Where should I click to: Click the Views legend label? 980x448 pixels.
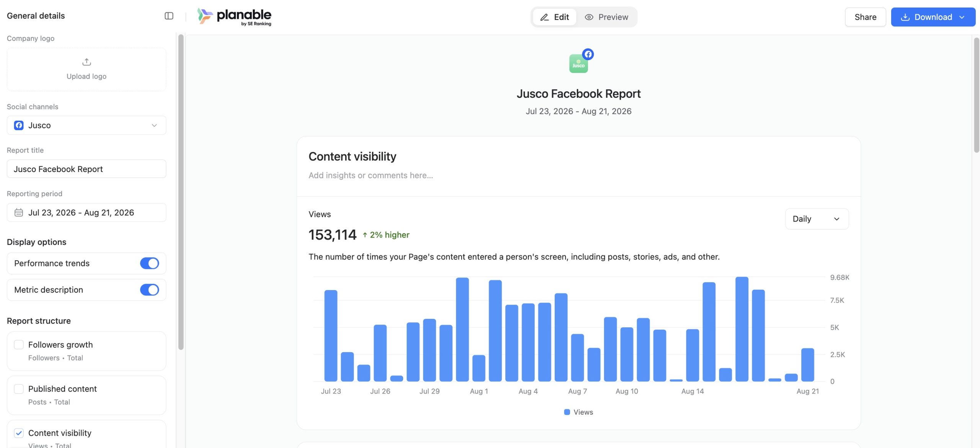pyautogui.click(x=583, y=412)
